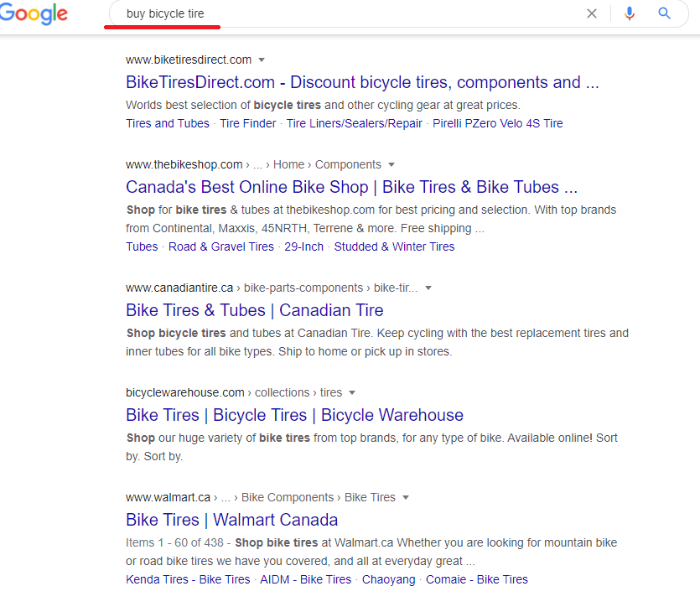Open the 'Road & Gravel Tires' sitelink
This screenshot has width=700, height=612.
click(x=221, y=246)
